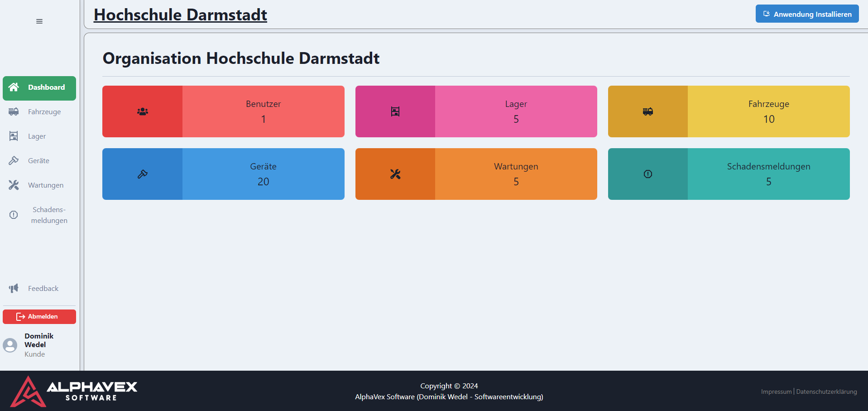Click the Abmelden logout button
868x411 pixels.
pyautogui.click(x=39, y=316)
